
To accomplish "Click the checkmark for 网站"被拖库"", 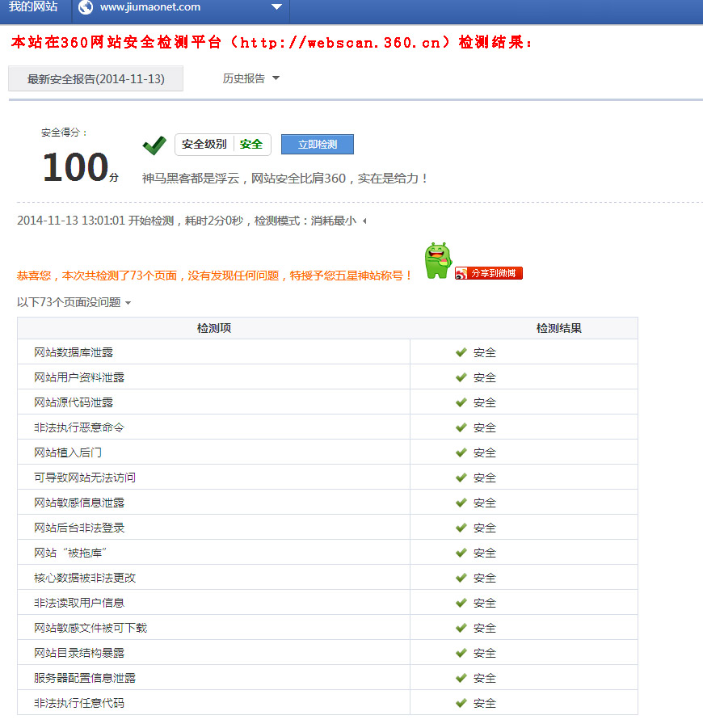I will coord(461,553).
